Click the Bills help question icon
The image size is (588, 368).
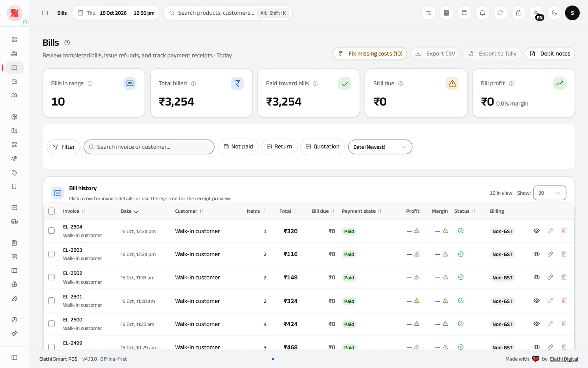point(67,43)
